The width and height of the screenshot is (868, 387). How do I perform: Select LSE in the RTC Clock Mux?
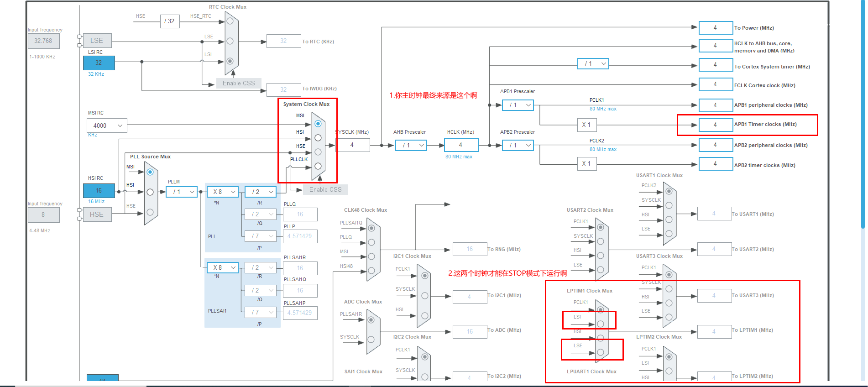point(230,41)
